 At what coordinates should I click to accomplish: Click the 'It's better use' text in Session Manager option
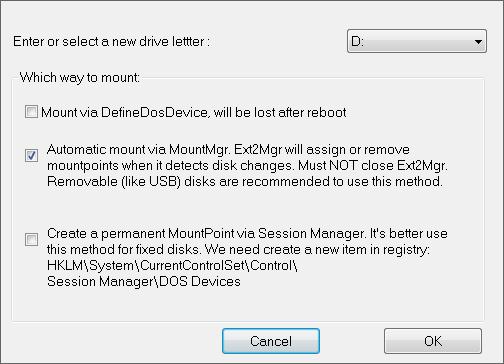click(x=409, y=233)
